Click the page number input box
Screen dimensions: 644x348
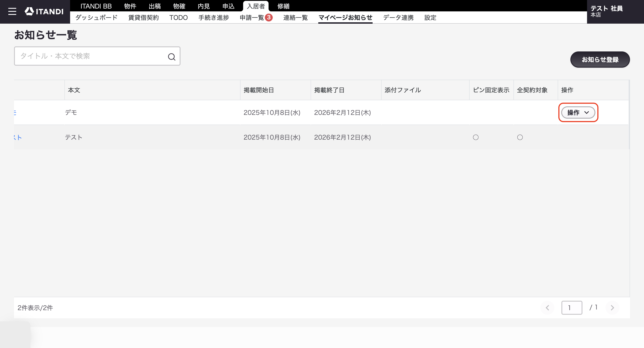click(x=572, y=308)
